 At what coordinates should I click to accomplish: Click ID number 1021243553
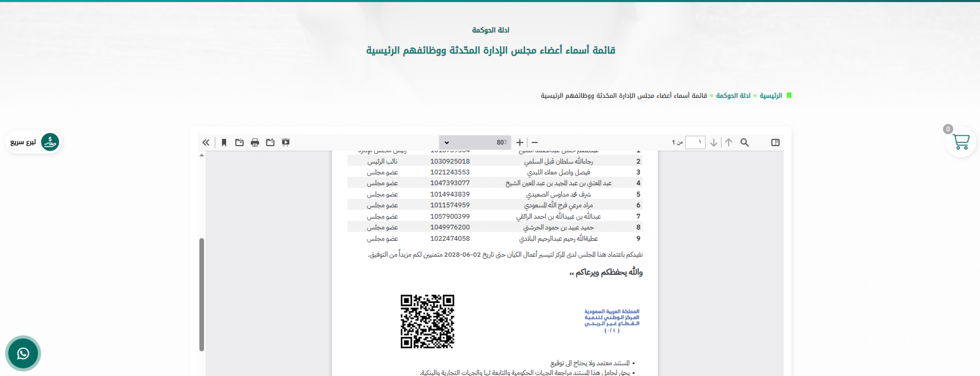(450, 172)
